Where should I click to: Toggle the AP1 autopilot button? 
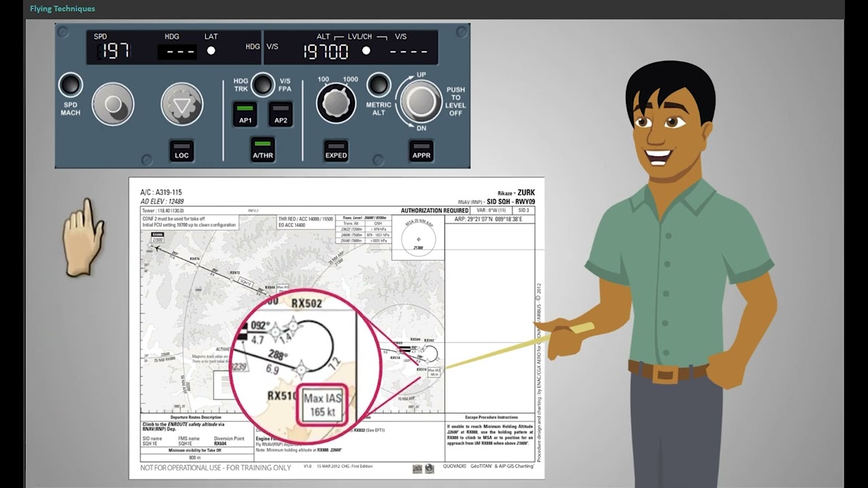[245, 113]
